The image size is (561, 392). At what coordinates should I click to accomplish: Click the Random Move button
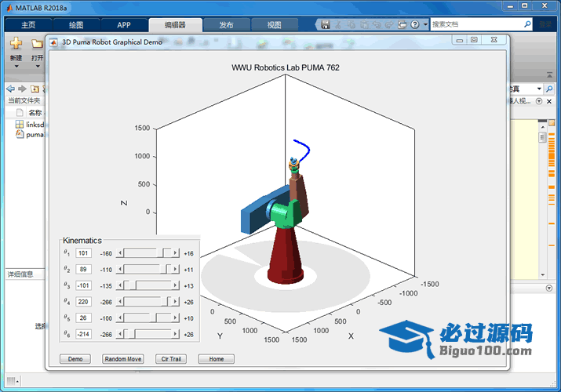tap(123, 359)
